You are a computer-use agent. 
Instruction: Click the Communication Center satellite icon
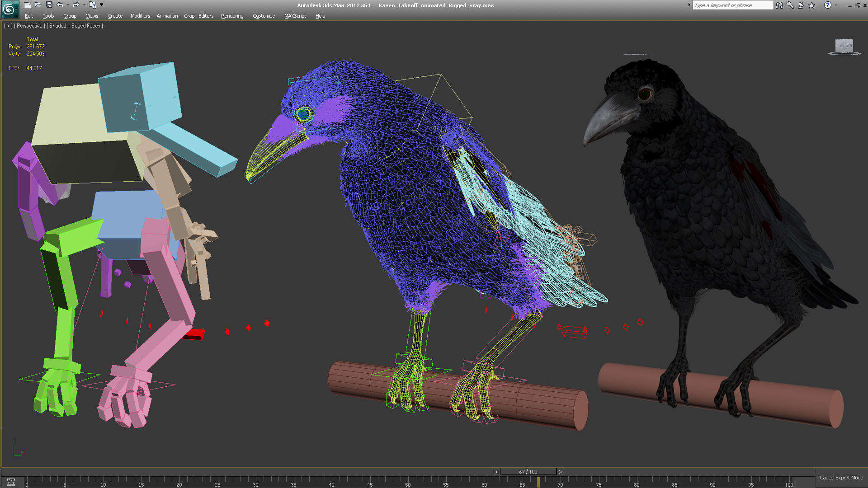[x=801, y=5]
